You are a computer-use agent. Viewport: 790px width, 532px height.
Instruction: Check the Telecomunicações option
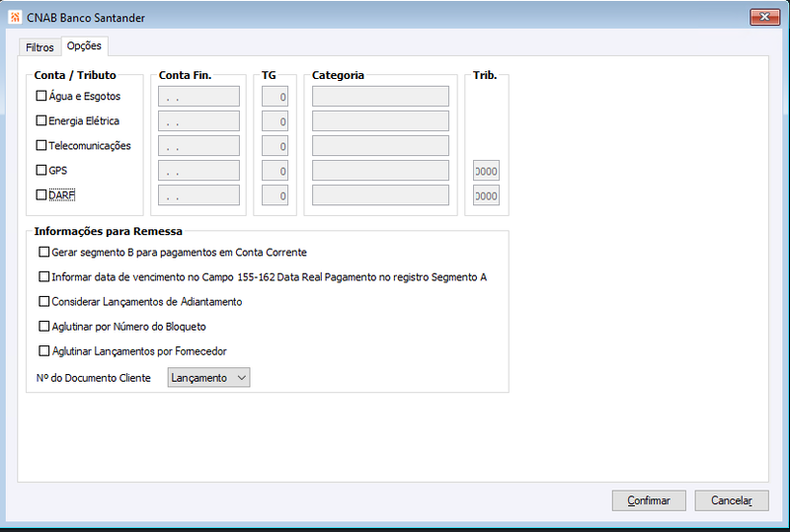tap(41, 145)
